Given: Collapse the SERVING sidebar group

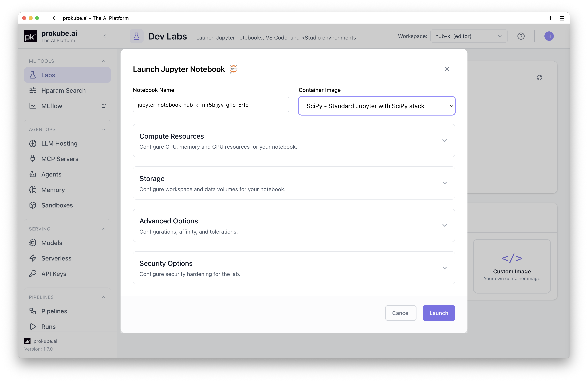Looking at the screenshot, I should tap(104, 229).
